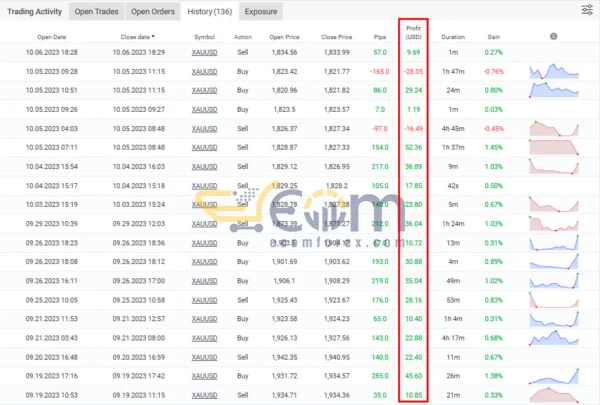Open XAUUSD link for 09.25.2023 10:05 trade
Image resolution: width=600 pixels, height=405 pixels.
click(x=204, y=300)
